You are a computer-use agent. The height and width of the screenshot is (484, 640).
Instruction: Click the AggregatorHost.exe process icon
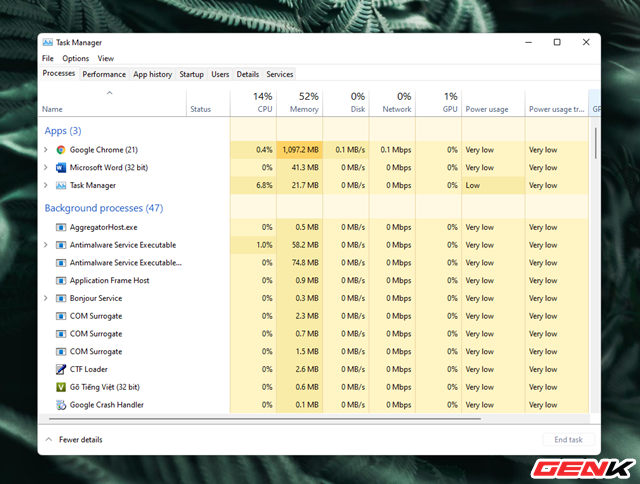(x=61, y=227)
